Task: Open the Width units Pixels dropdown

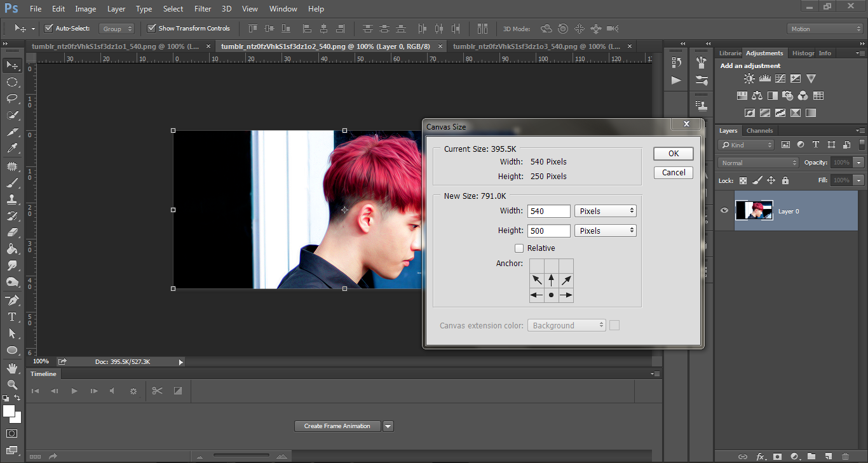Action: 606,211
